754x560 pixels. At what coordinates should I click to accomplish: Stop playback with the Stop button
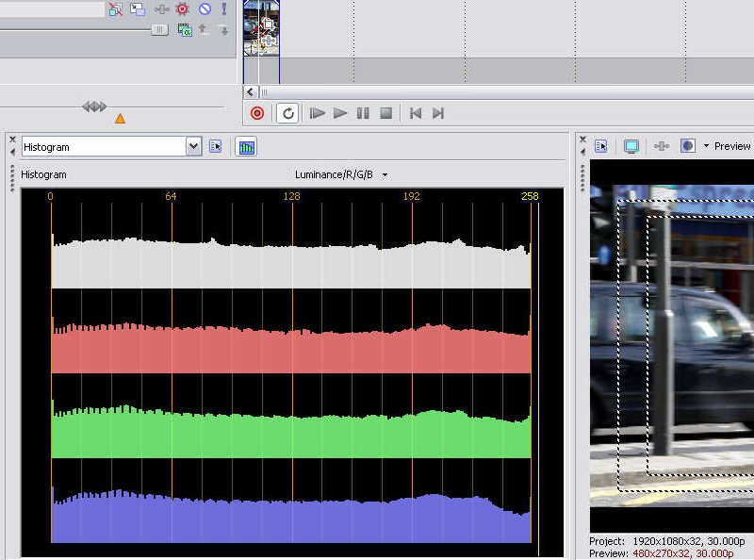(x=385, y=113)
